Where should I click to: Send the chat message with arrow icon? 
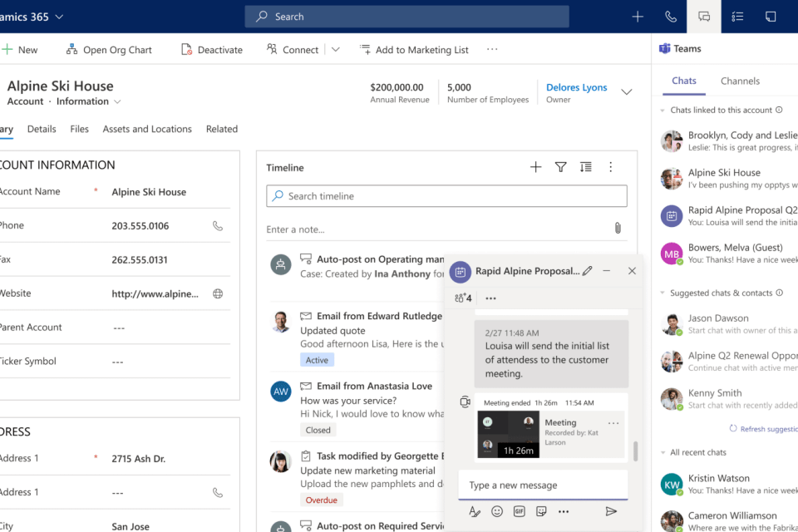point(611,511)
